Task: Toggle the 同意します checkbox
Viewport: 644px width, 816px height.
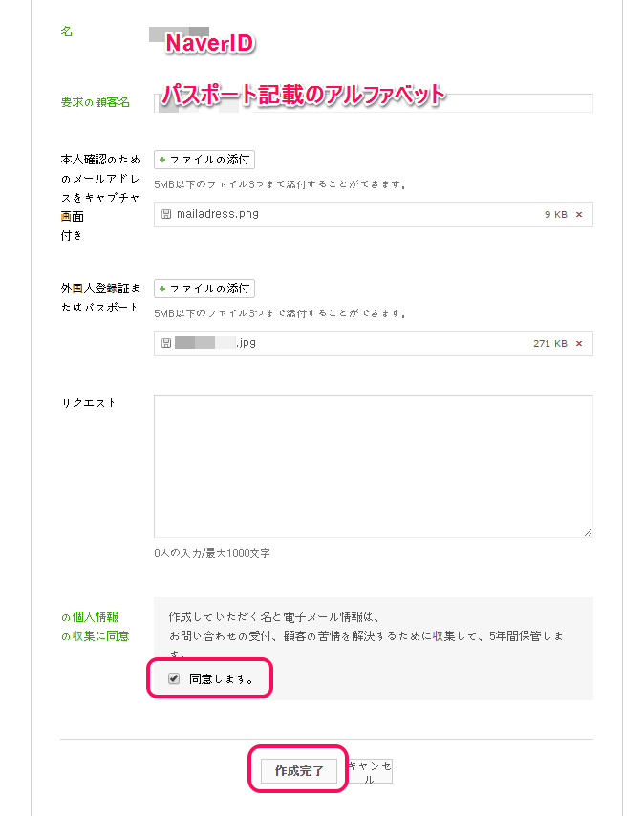Action: point(174,678)
